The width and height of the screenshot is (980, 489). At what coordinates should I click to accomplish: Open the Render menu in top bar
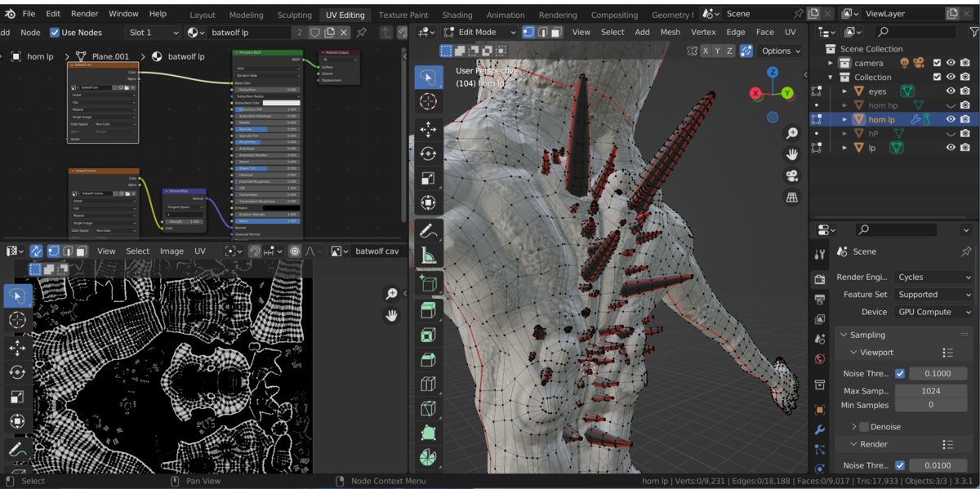(x=84, y=14)
